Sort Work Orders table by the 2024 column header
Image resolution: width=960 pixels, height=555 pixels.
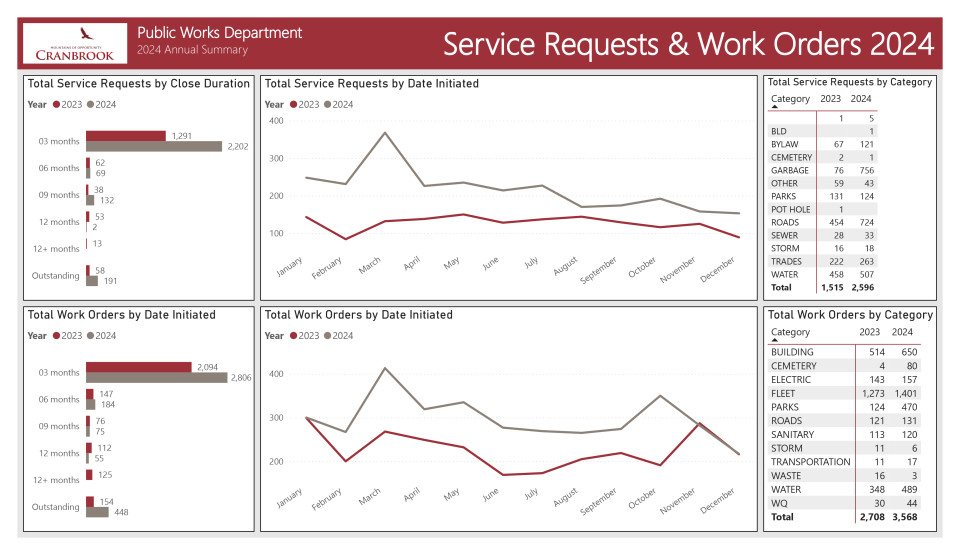[x=902, y=332]
